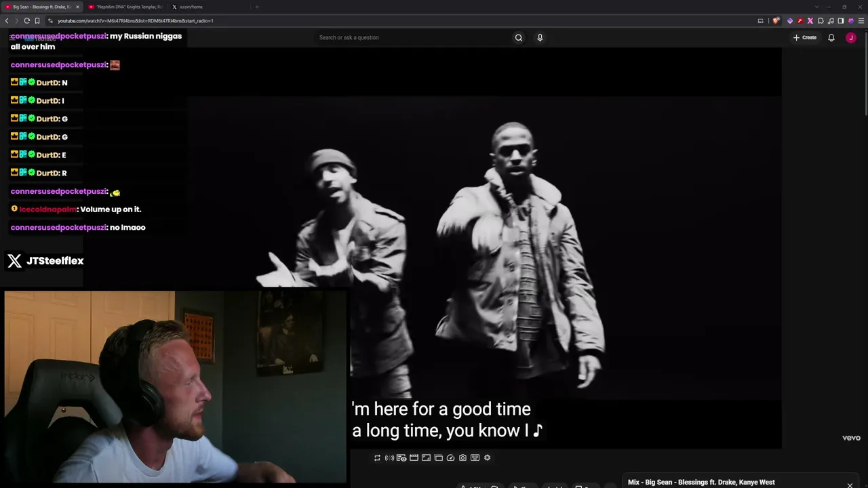Open the pink X extension icon

(810, 21)
